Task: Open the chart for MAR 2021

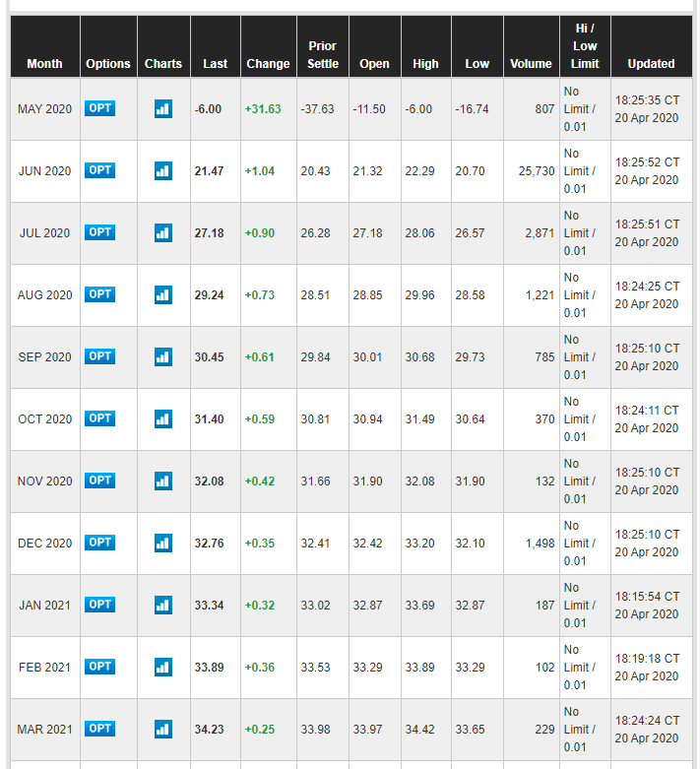Action: click(163, 730)
